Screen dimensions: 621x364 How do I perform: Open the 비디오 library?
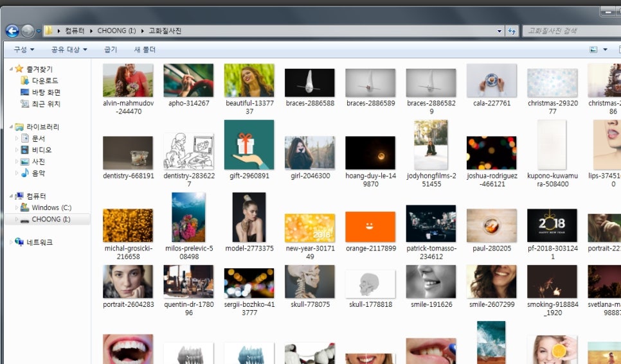[x=42, y=150]
